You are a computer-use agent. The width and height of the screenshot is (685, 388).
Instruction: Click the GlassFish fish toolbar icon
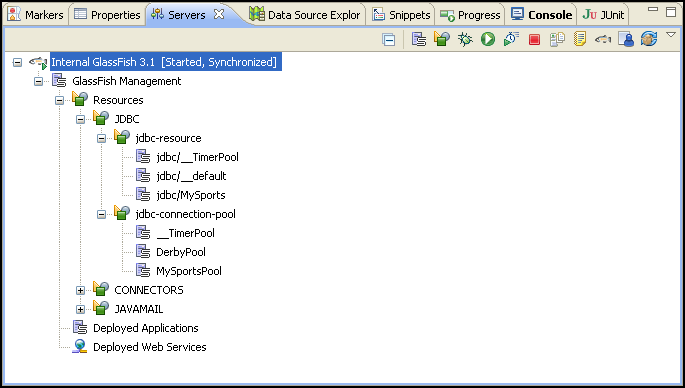click(603, 40)
